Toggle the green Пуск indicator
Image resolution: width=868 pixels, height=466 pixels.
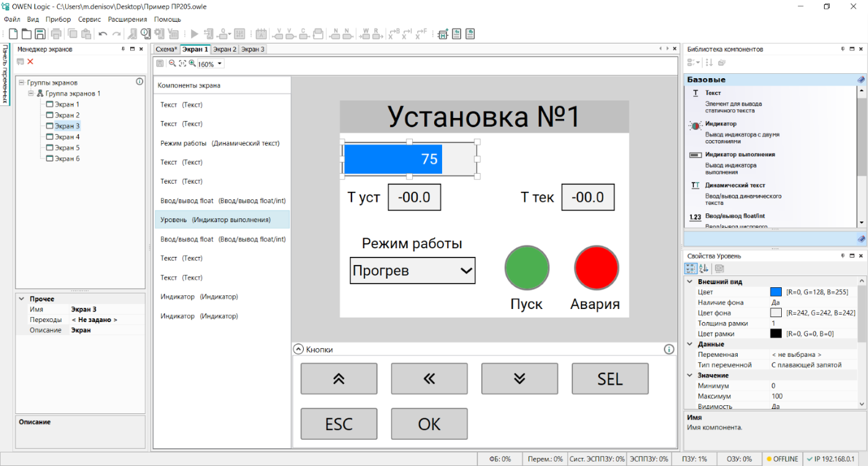(x=527, y=267)
